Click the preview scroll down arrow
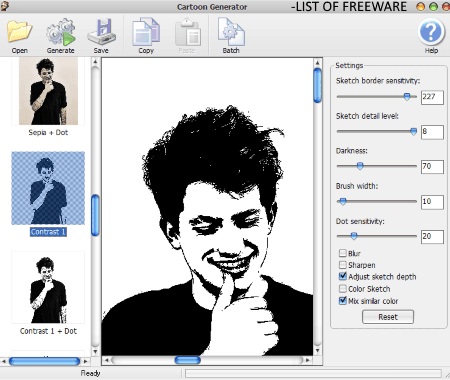 (317, 350)
